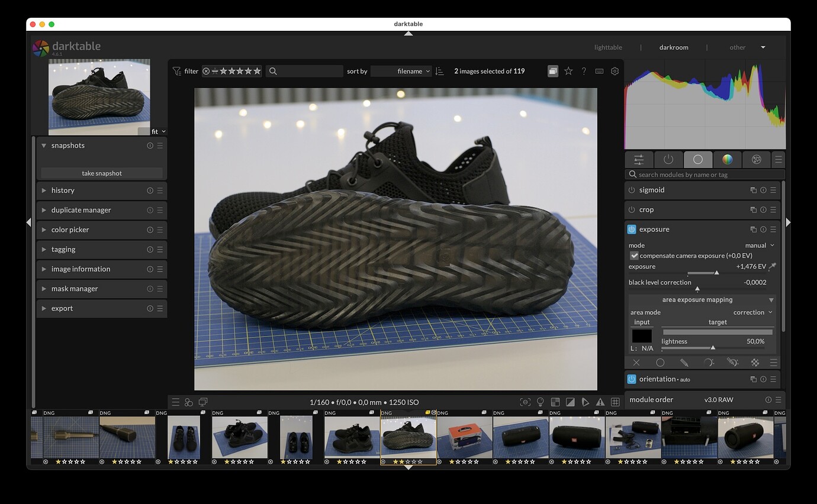Open the color modules group icon
This screenshot has width=817, height=504.
[x=727, y=159]
